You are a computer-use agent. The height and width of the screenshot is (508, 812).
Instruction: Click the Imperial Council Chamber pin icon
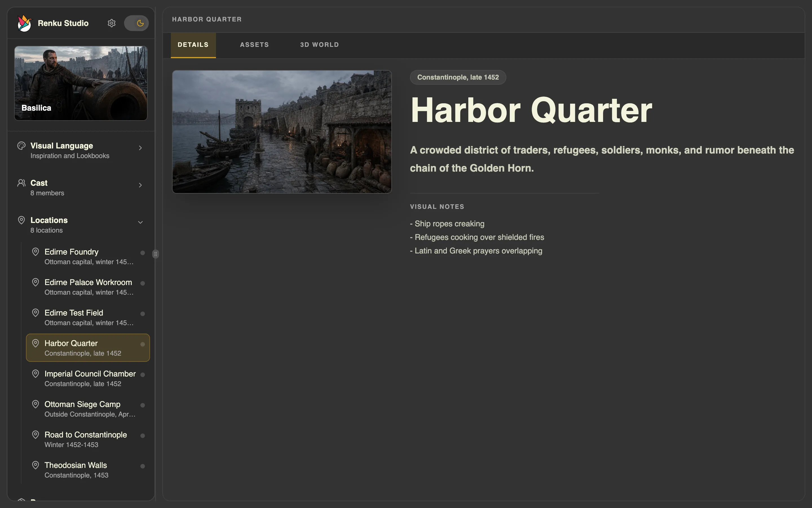pyautogui.click(x=35, y=374)
